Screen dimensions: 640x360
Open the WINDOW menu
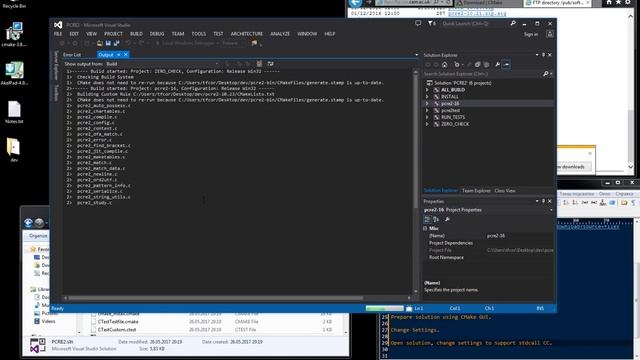(307, 34)
